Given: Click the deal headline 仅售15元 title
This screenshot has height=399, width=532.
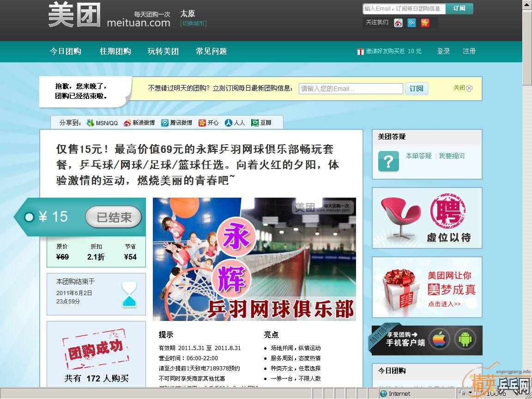Looking at the screenshot, I should tap(198, 164).
